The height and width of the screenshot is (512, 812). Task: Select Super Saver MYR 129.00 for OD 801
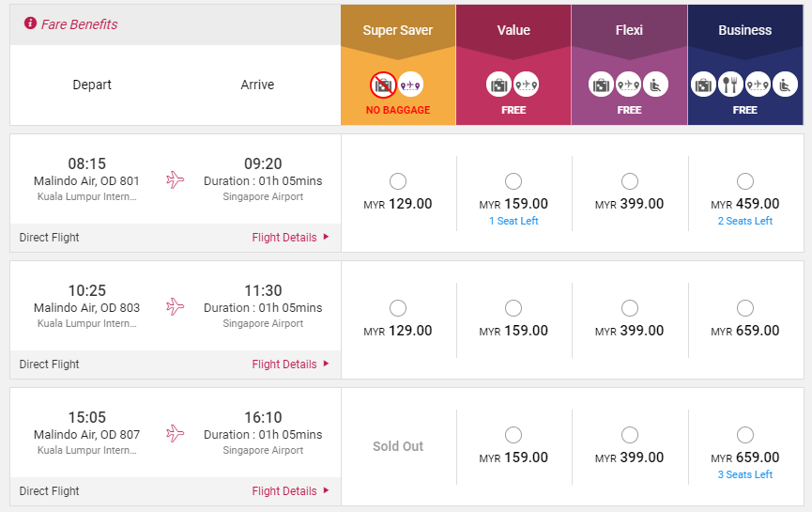398,181
